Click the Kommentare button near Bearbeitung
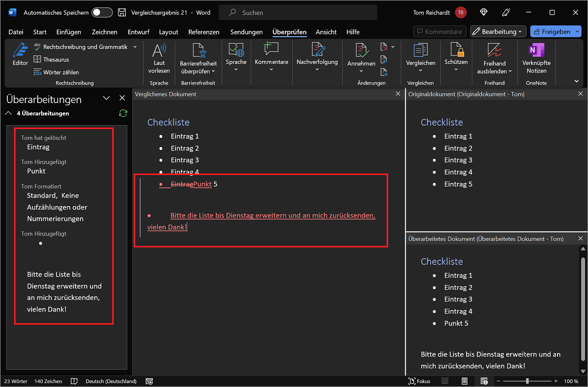Screen dimensions: 588x387 pyautogui.click(x=440, y=31)
